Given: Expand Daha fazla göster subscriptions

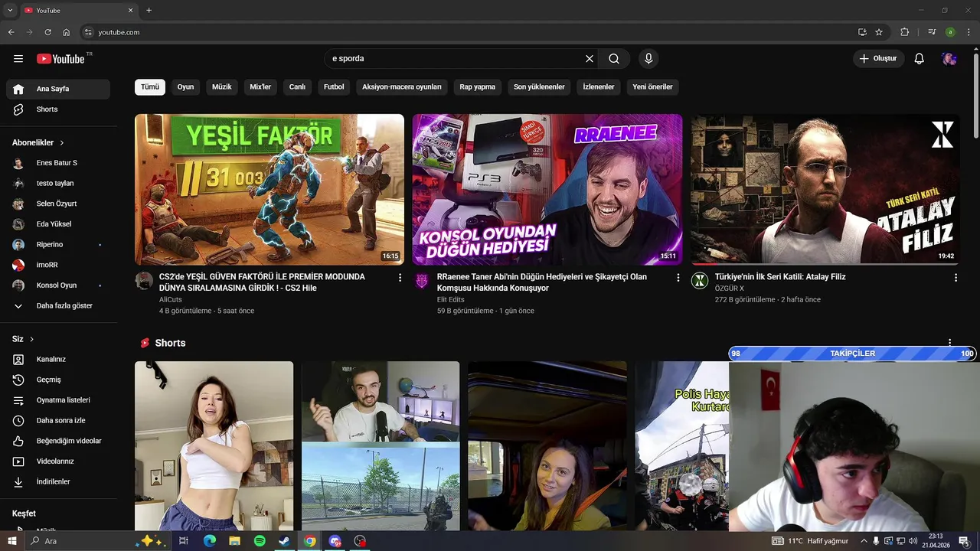Looking at the screenshot, I should click(58, 305).
